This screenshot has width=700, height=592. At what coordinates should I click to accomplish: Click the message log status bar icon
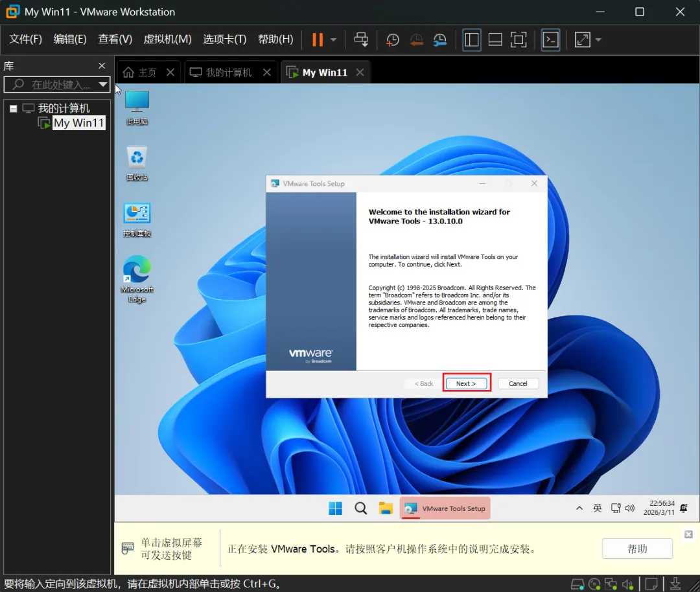tap(651, 584)
